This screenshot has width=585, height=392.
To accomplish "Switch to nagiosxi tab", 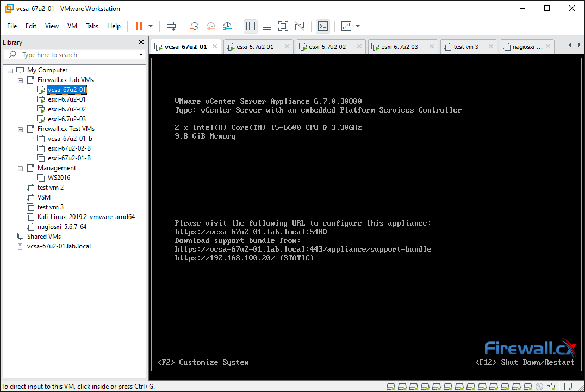I will pos(527,47).
